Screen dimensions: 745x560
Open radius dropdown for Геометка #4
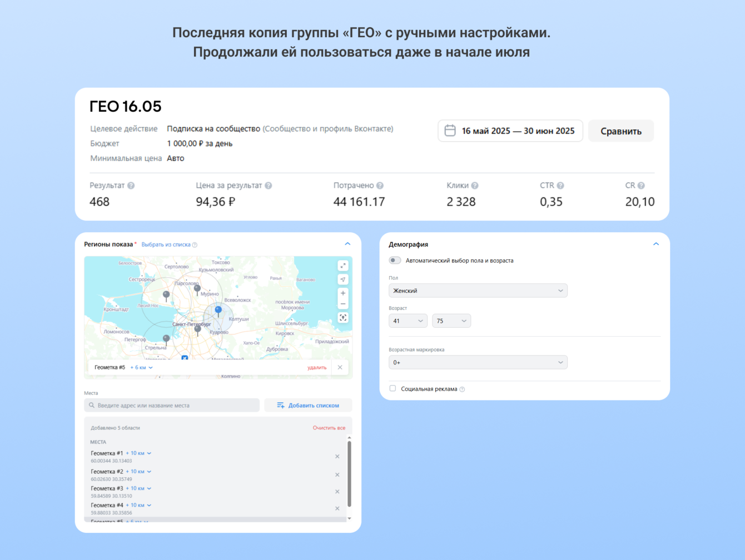(139, 505)
